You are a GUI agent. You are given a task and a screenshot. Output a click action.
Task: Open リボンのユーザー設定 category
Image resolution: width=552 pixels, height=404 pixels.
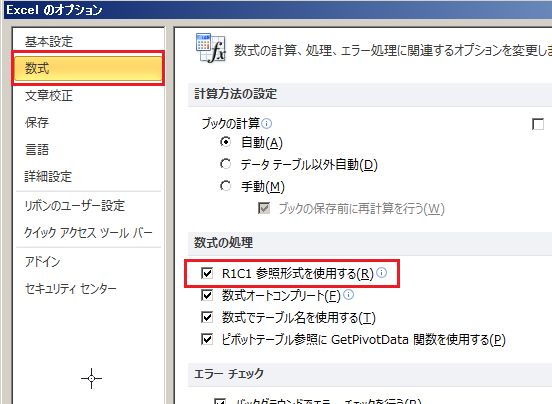(74, 206)
